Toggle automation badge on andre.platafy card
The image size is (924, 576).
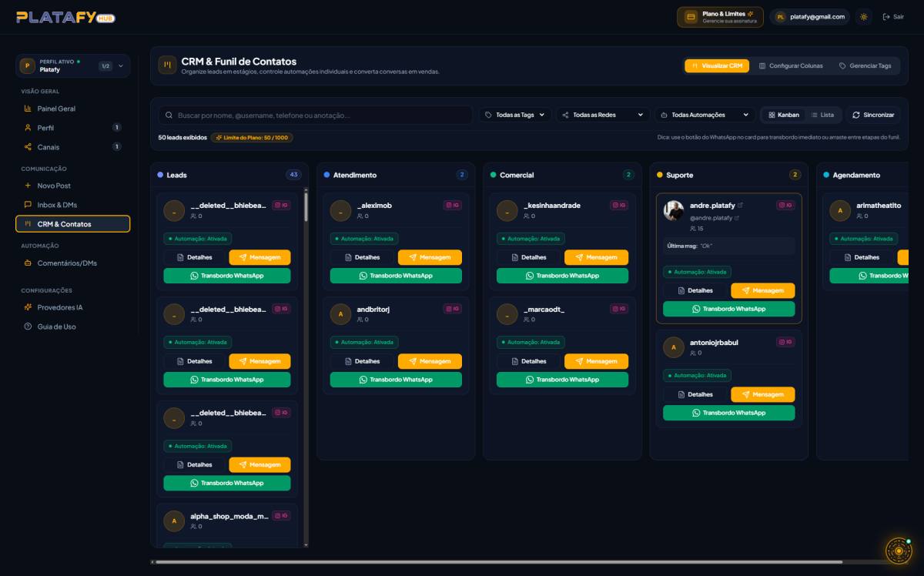696,272
